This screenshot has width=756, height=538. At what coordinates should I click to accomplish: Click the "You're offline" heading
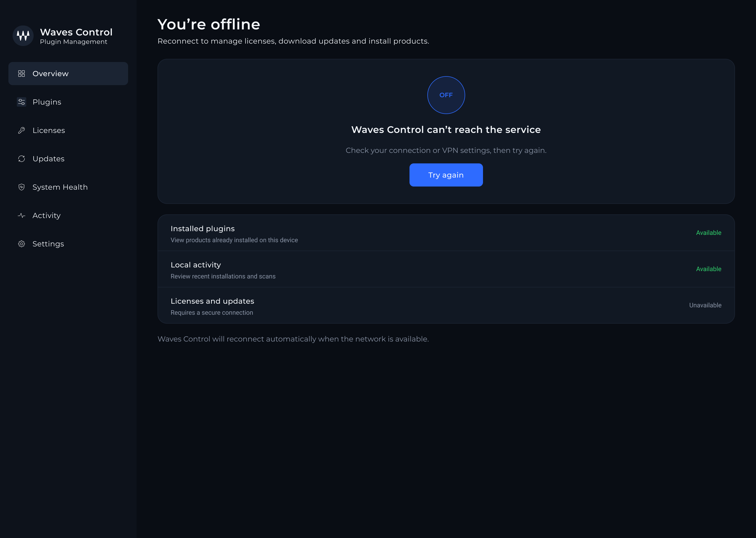pyautogui.click(x=209, y=24)
